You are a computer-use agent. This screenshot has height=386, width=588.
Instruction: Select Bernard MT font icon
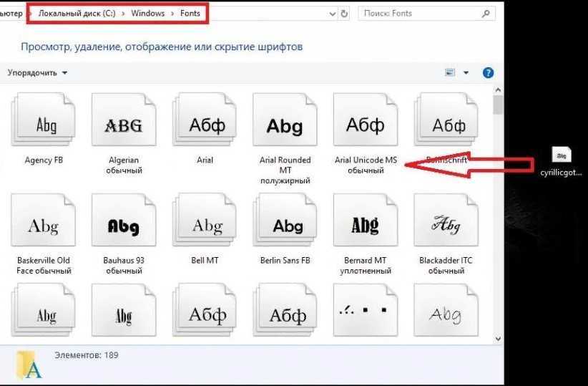366,226
